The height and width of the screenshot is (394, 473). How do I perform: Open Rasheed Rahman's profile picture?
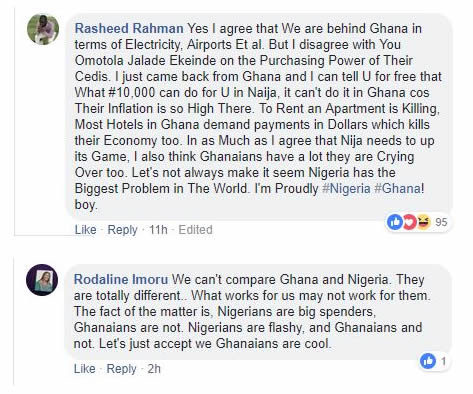point(43,29)
